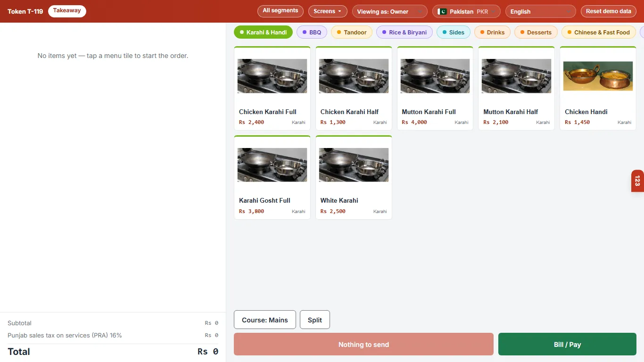Expand the Viewing as: Owner selector
This screenshot has height=362, width=644.
pos(390,11)
